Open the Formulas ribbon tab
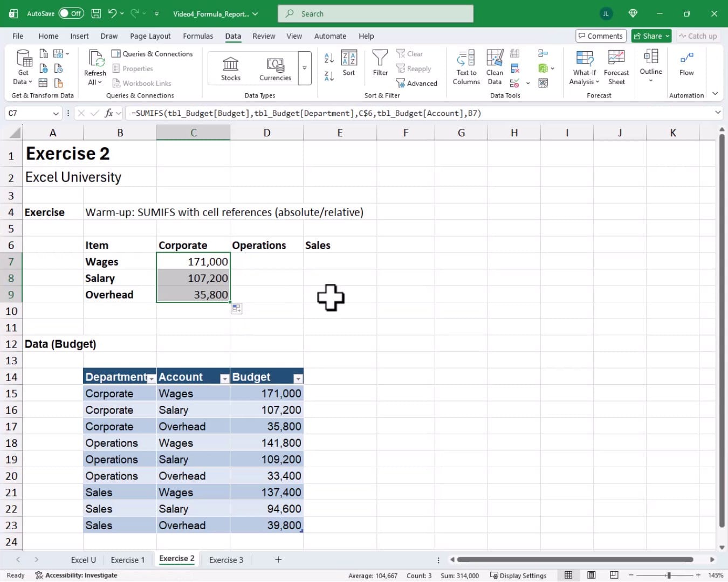This screenshot has width=728, height=582. [x=198, y=36]
